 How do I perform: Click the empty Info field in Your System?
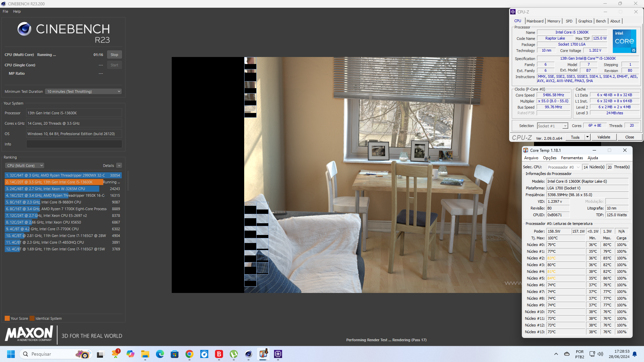pos(74,144)
